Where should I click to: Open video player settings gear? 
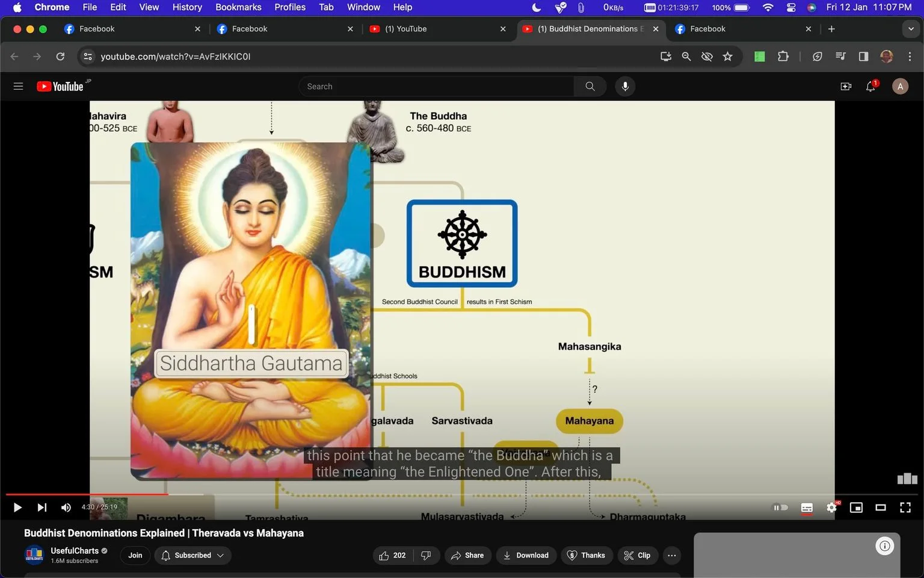(x=831, y=508)
